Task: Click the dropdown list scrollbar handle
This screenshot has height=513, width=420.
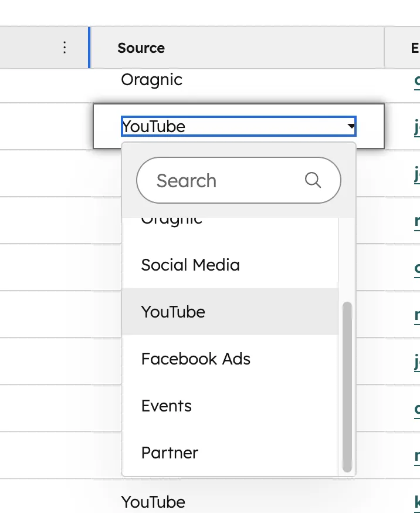Action: point(348,382)
